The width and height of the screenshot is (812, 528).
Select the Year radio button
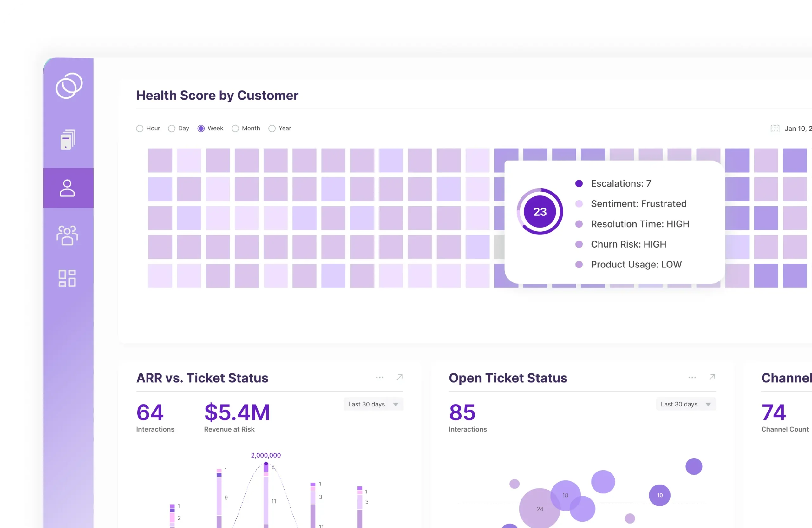click(272, 128)
